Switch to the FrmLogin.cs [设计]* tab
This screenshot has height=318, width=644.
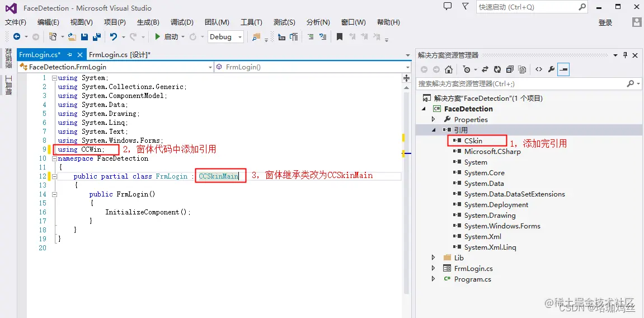tap(120, 55)
